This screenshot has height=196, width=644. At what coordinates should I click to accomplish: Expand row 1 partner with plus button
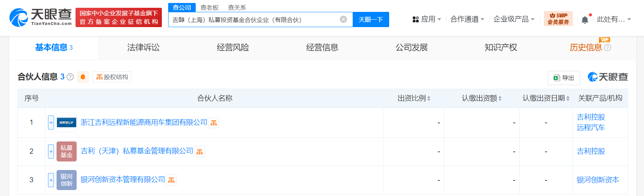[51, 122]
